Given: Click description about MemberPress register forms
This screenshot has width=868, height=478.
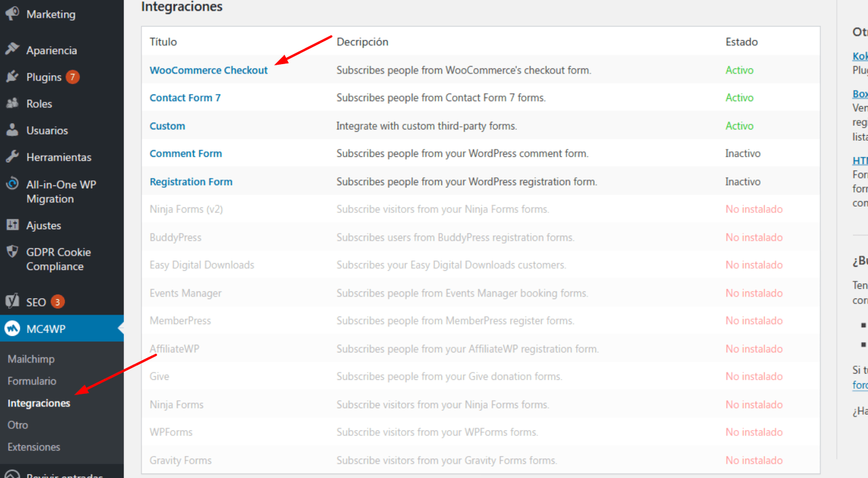Looking at the screenshot, I should coord(456,320).
